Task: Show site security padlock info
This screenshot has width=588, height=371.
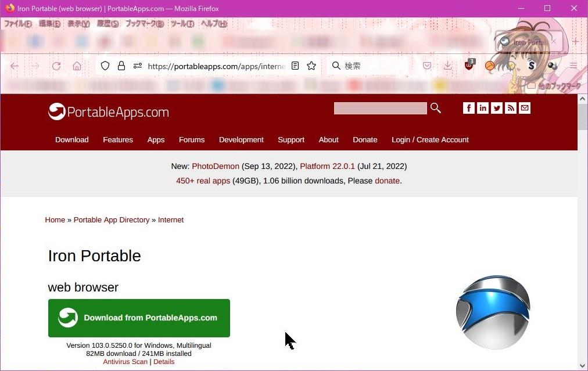Action: (x=121, y=66)
